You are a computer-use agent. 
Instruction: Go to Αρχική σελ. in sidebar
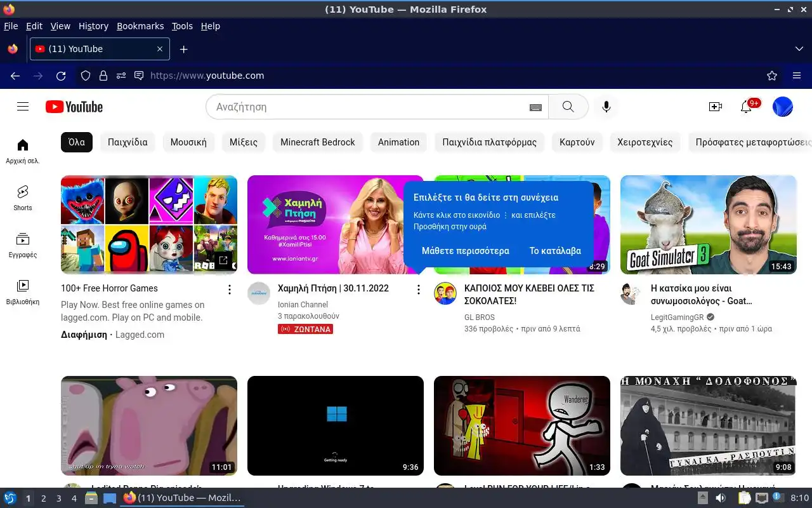(x=23, y=151)
